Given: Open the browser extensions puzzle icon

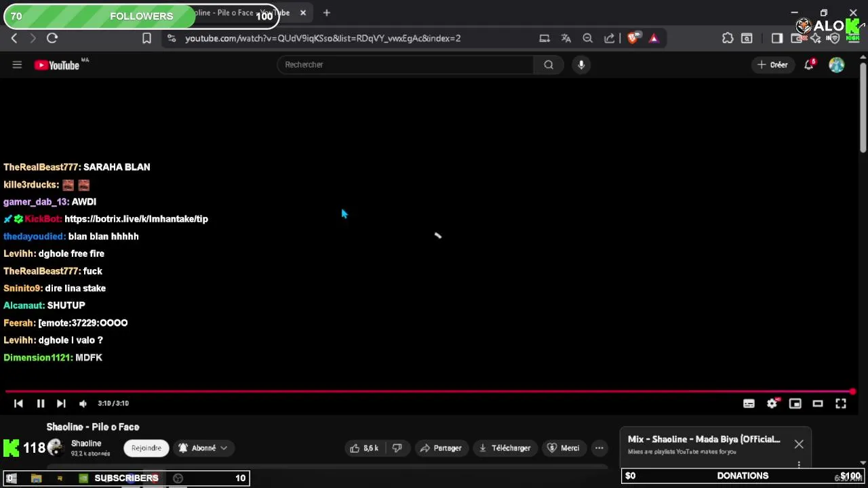Looking at the screenshot, I should 728,39.
